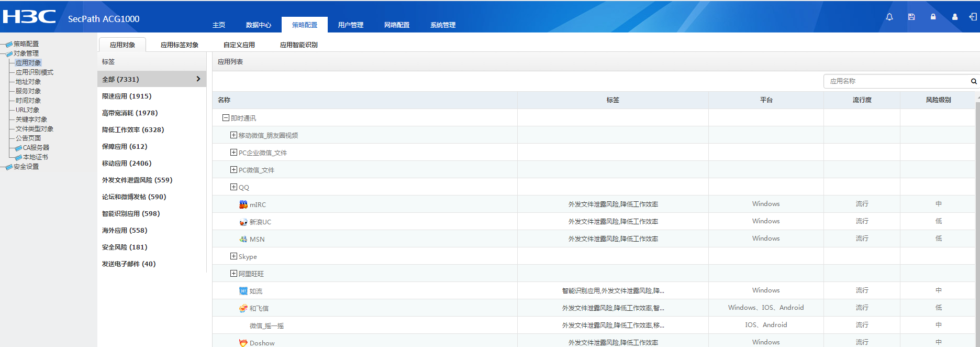The image size is (980, 347).
Task: Open the notification bell in header
Action: [x=889, y=17]
